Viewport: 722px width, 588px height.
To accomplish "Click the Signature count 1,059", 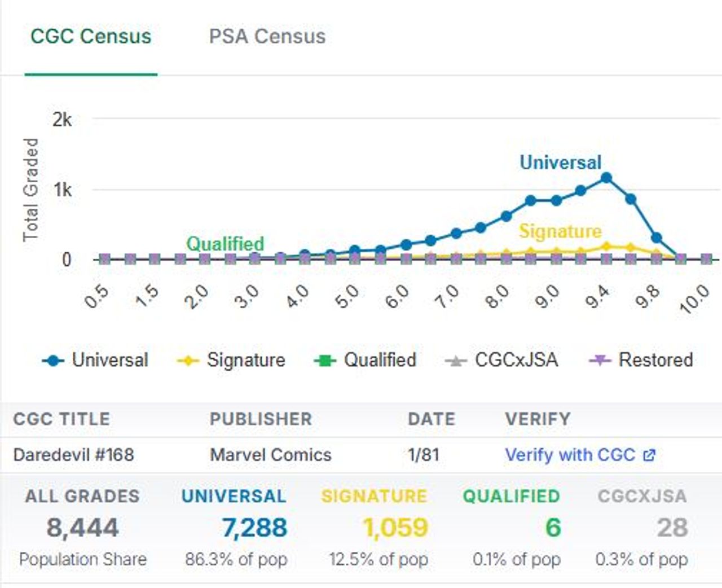I will 395,528.
